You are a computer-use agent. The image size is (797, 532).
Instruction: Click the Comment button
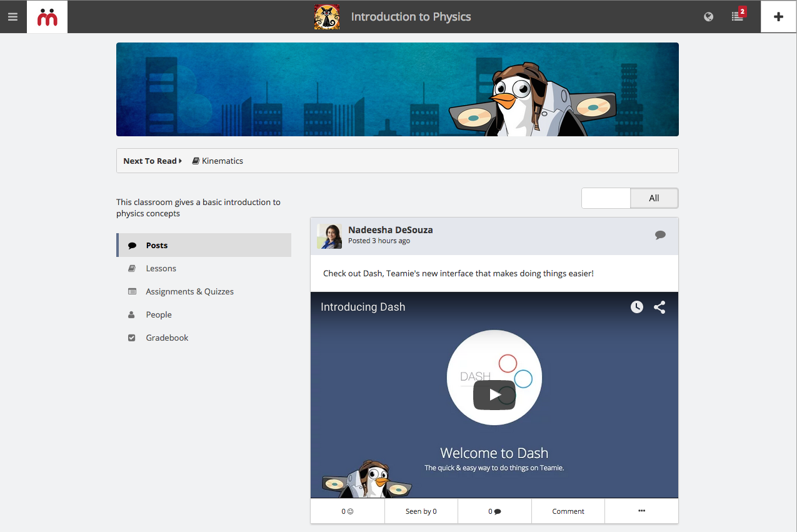[x=568, y=511]
